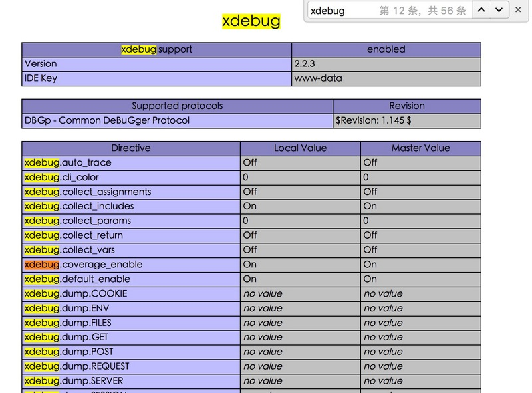Viewport: 532px width, 393px height.
Task: Click dump.COOKIE local 'no value' cell
Action: (301, 294)
